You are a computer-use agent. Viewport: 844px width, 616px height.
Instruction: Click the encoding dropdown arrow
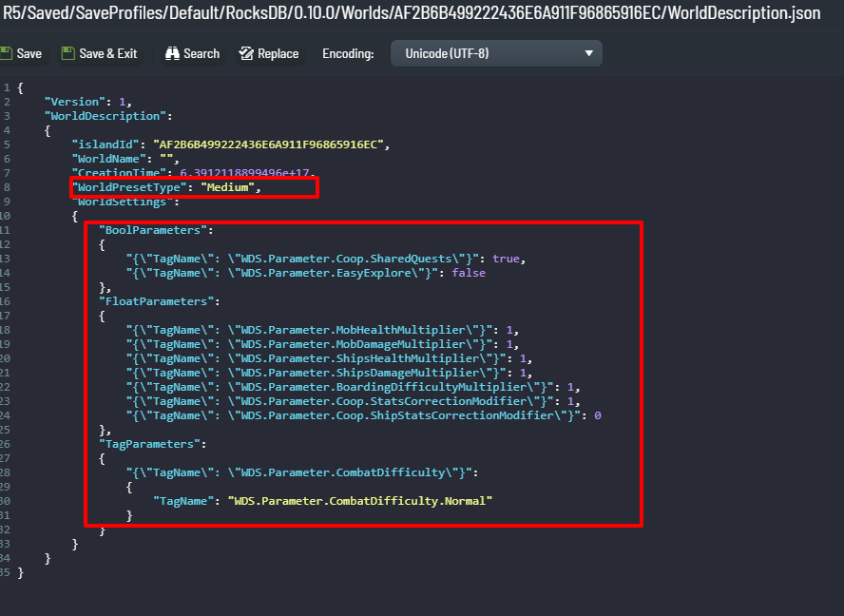click(589, 53)
